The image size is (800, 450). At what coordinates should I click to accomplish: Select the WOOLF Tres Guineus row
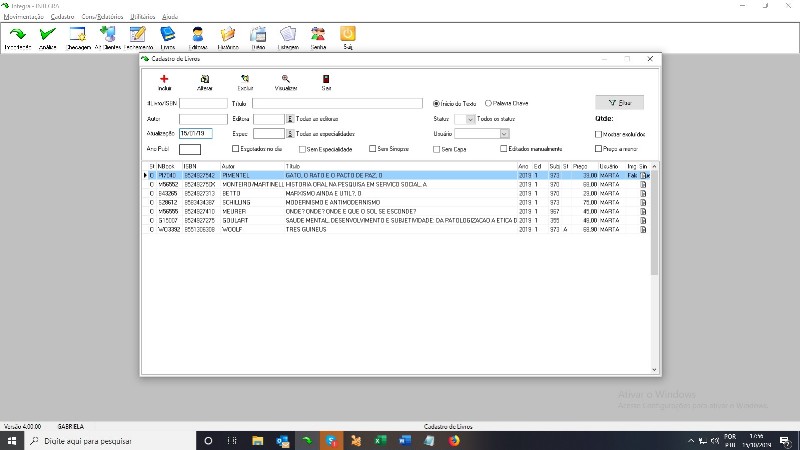click(x=300, y=230)
